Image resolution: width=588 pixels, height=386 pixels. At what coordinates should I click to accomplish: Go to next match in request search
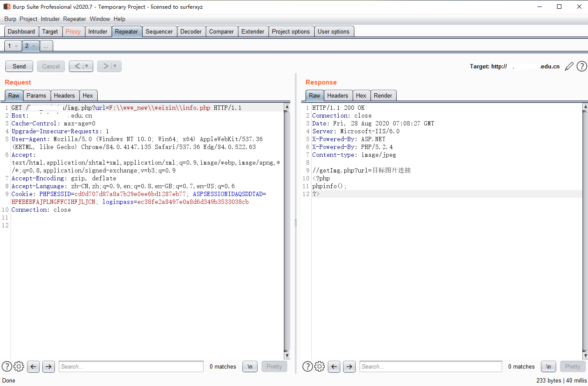[48, 366]
